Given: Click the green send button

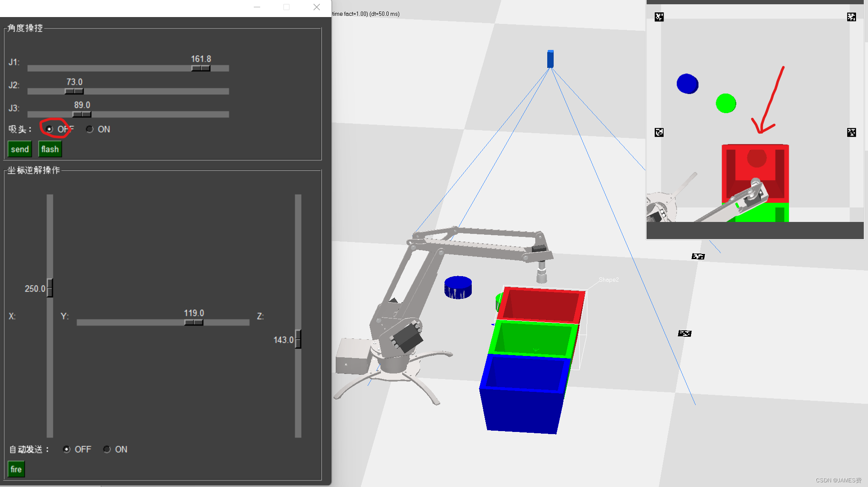Looking at the screenshot, I should (x=20, y=149).
